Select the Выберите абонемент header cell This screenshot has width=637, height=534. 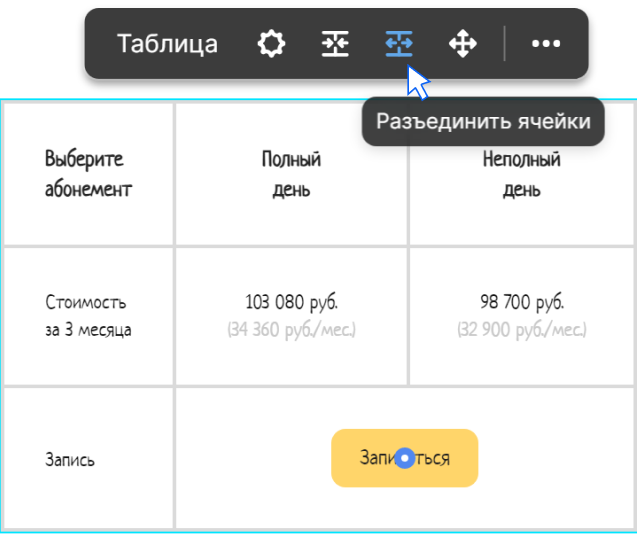point(89,174)
